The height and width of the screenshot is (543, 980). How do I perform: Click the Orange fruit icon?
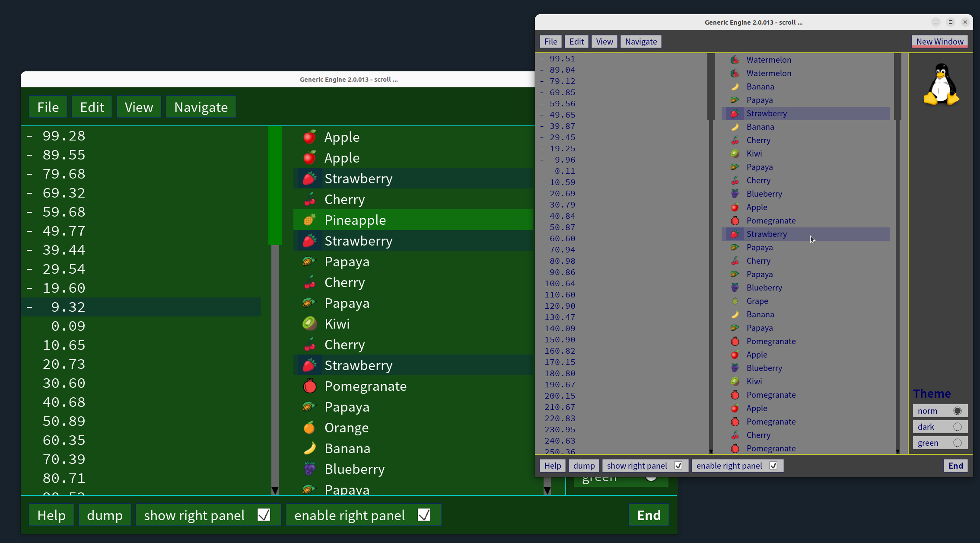tap(309, 428)
